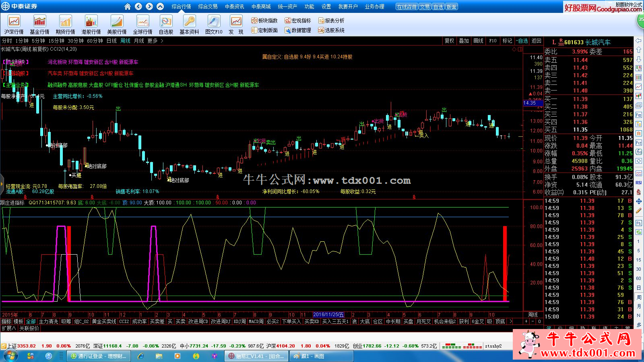Click plus zoom button near 周线 label
The width and height of the screenshot is (644, 362).
tap(526, 321)
